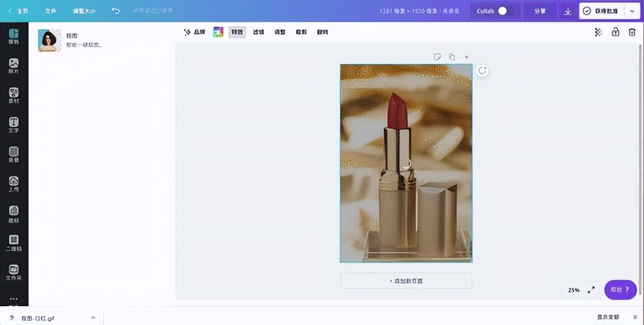Expand the downloaded gif file options chevron
644x325 pixels.
pos(93,317)
